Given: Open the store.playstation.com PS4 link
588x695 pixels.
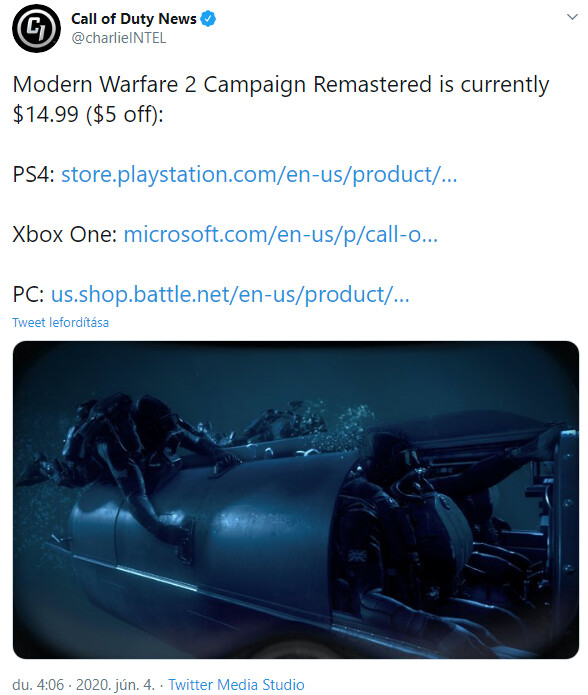Looking at the screenshot, I should click(x=259, y=175).
